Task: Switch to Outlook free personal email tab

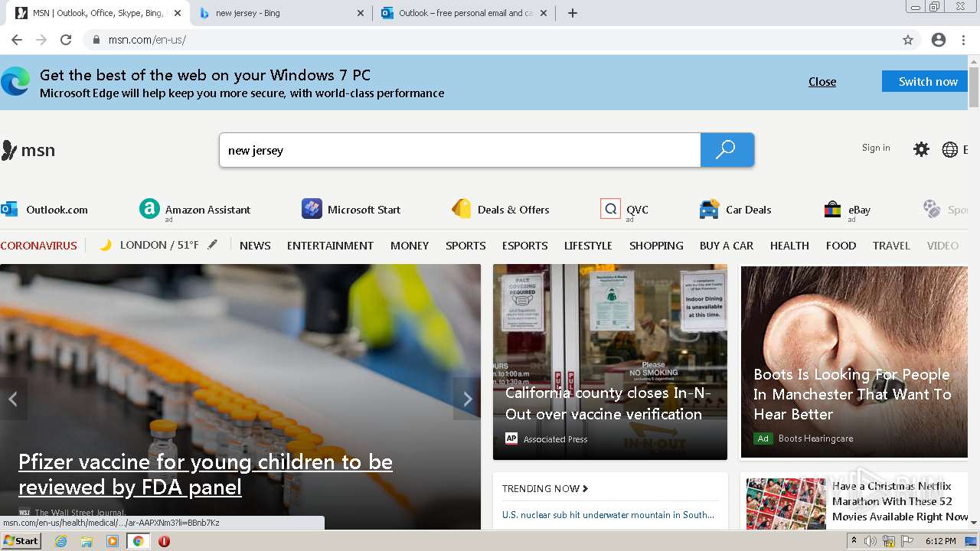Action: coord(465,13)
